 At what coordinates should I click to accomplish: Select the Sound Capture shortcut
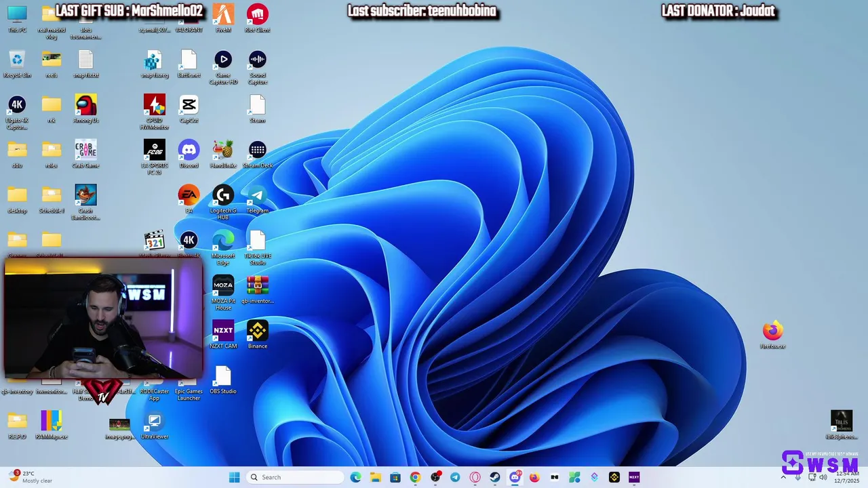click(x=258, y=67)
